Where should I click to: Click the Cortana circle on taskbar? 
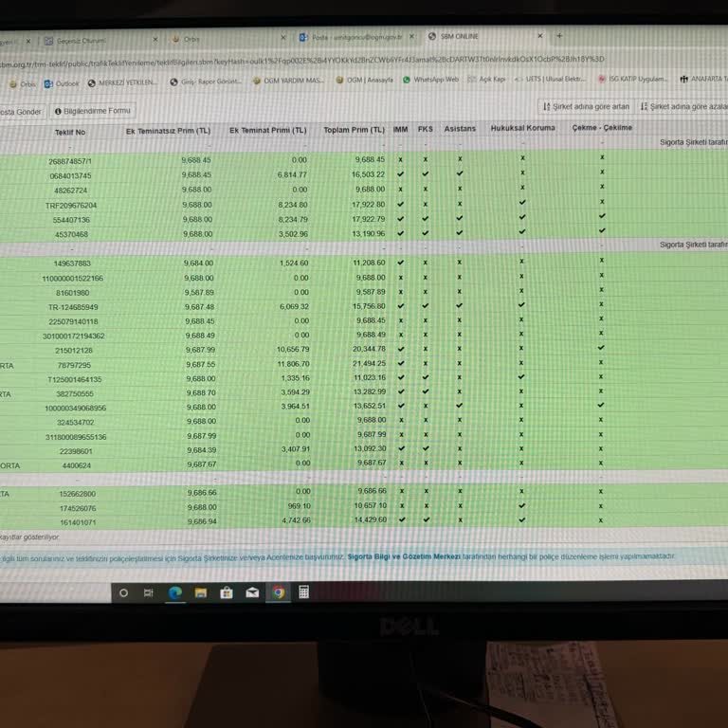123,592
